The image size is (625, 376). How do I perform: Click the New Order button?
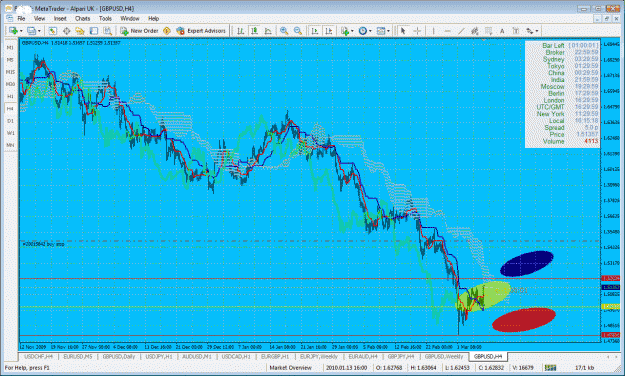tap(139, 31)
